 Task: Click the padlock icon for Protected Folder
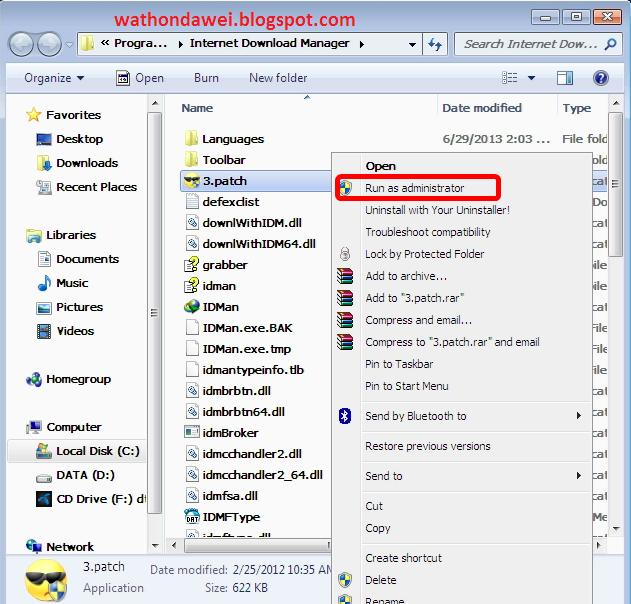pos(345,254)
